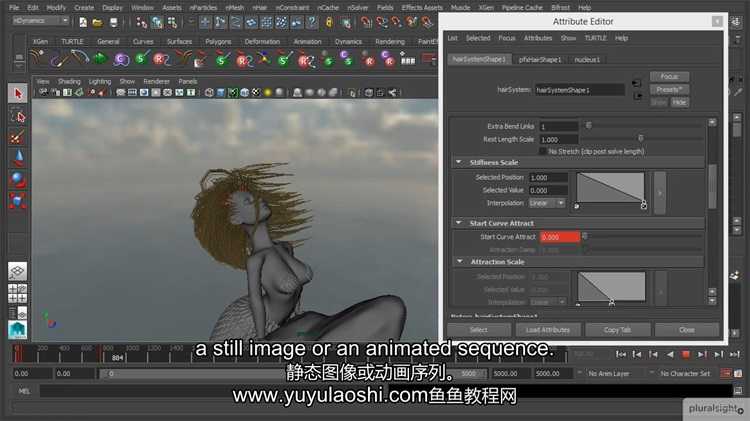
Task: Open the nHair menu
Action: 260,8
